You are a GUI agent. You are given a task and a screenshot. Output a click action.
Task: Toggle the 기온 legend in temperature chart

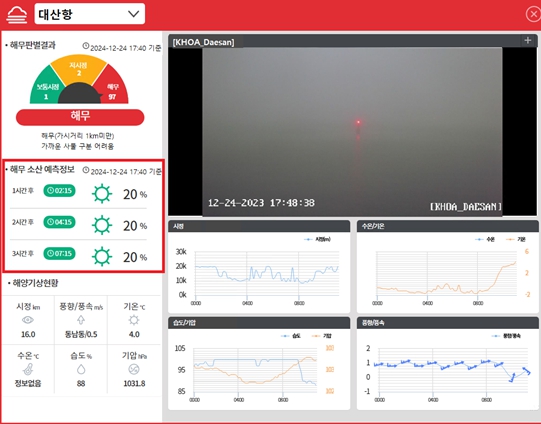517,239
